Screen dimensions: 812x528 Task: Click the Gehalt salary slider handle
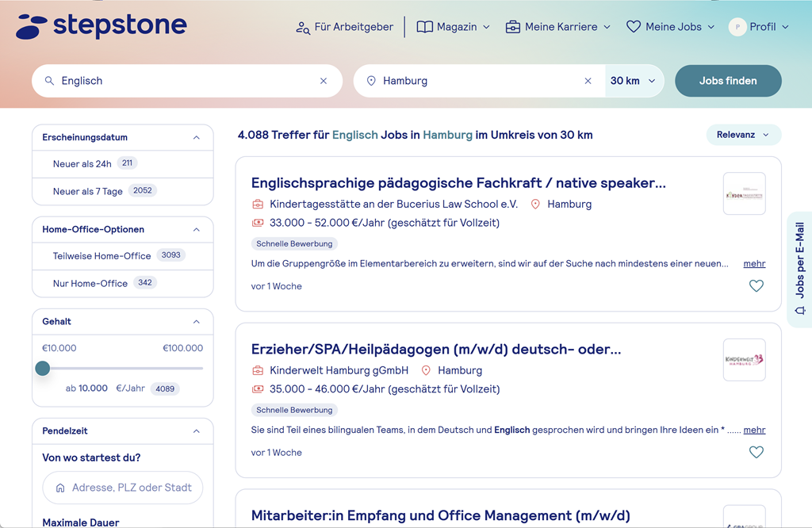click(x=43, y=368)
